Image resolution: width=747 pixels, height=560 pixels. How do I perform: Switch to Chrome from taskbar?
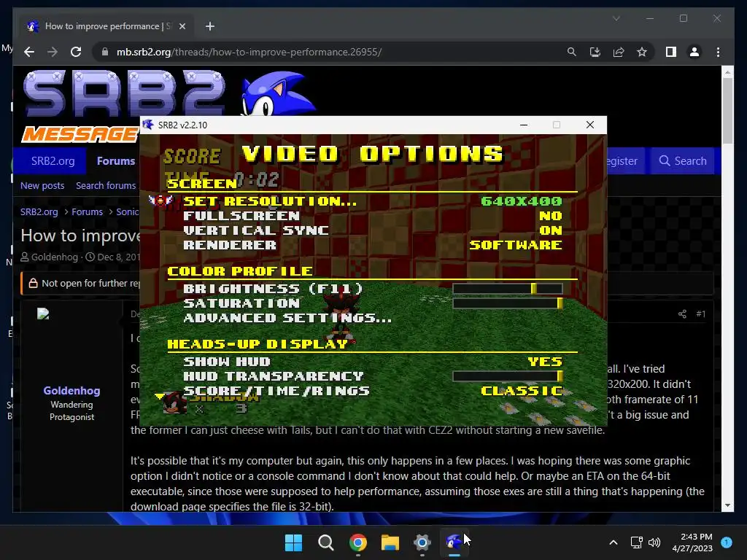357,542
